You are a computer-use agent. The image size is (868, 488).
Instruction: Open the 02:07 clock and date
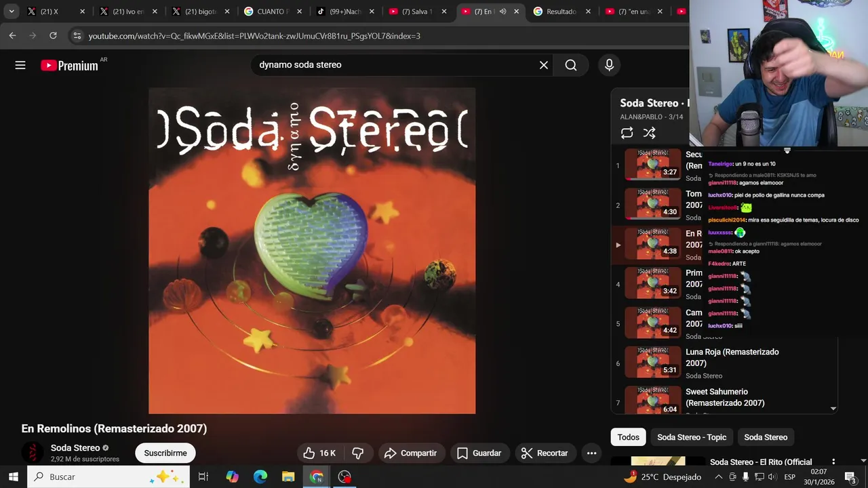click(x=818, y=476)
